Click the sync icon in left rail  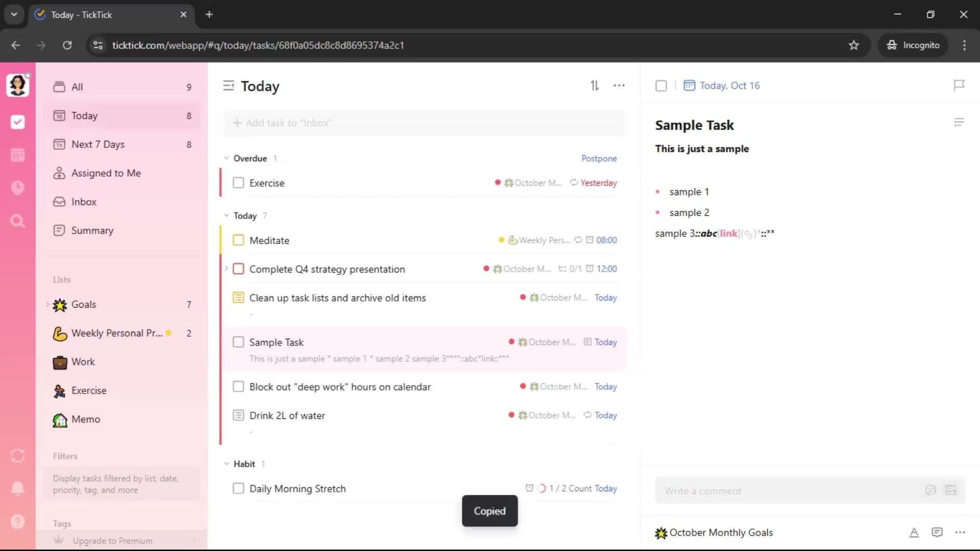[x=17, y=456]
